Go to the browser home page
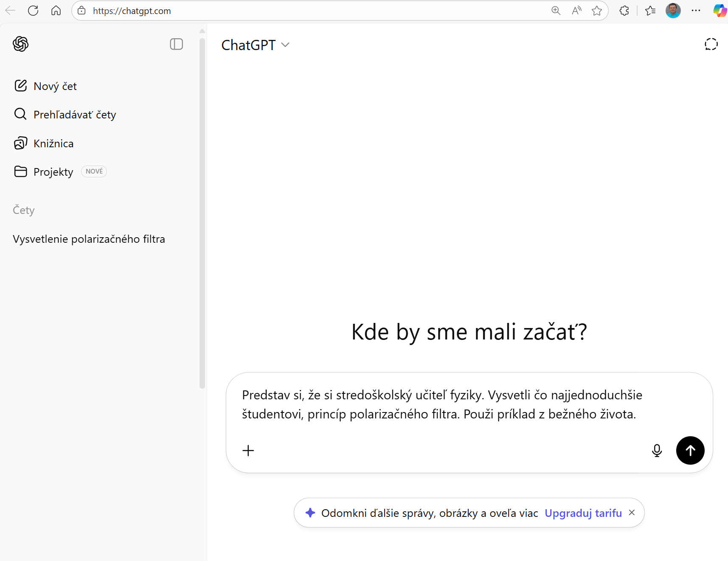The image size is (728, 561). (x=56, y=11)
